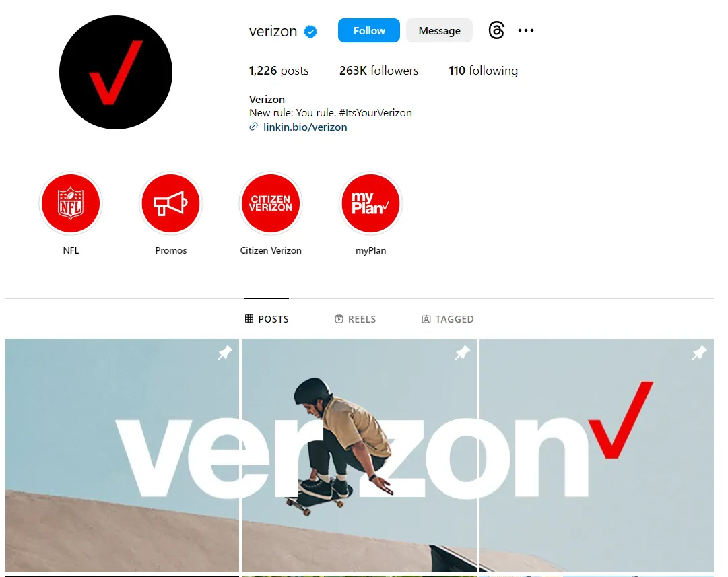Open the three-dot more options menu
Image resolution: width=728 pixels, height=577 pixels.
click(x=525, y=30)
